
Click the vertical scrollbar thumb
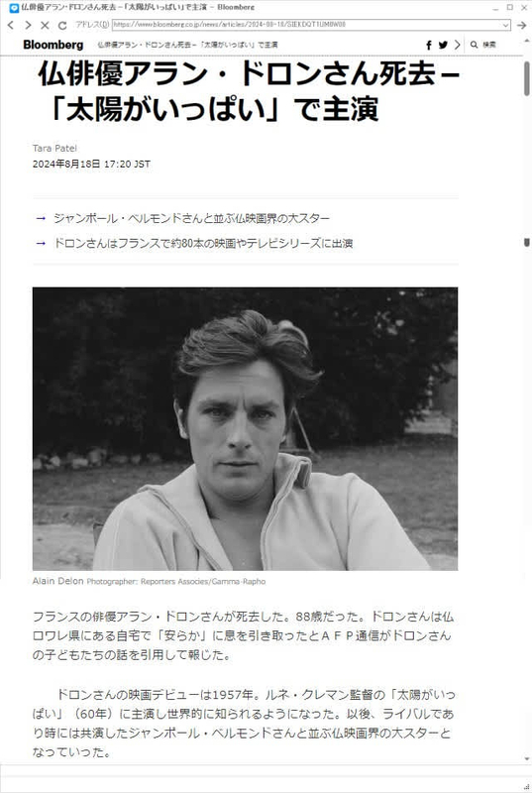[527, 78]
